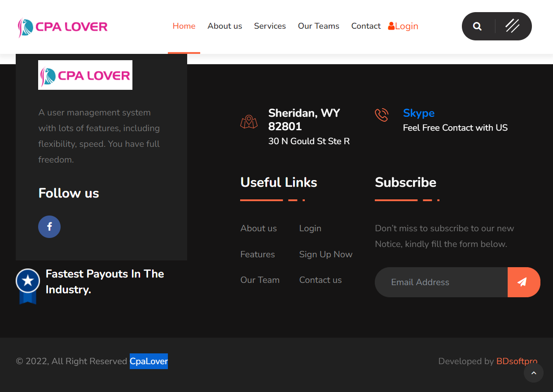553x392 pixels.
Task: Open the Services menu item
Action: click(x=270, y=26)
